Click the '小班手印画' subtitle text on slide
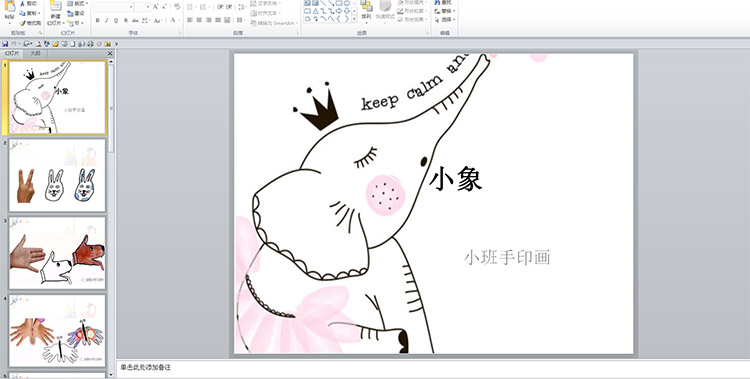The height and width of the screenshot is (379, 750). pyautogui.click(x=507, y=257)
